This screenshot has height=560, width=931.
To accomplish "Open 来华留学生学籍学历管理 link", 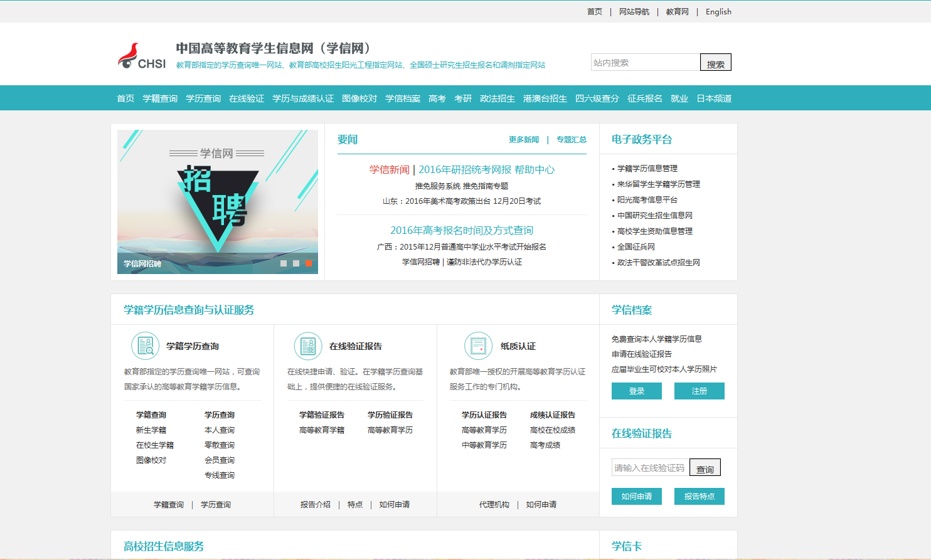I will (x=659, y=184).
